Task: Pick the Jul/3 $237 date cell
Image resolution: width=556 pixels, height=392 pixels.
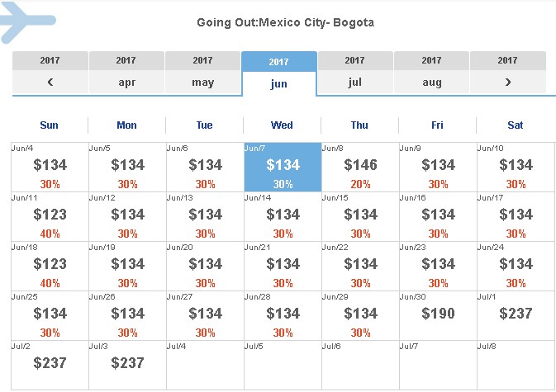Action: click(127, 366)
